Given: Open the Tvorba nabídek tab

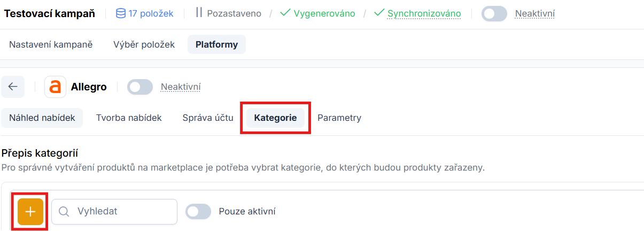Looking at the screenshot, I should coord(129,118).
